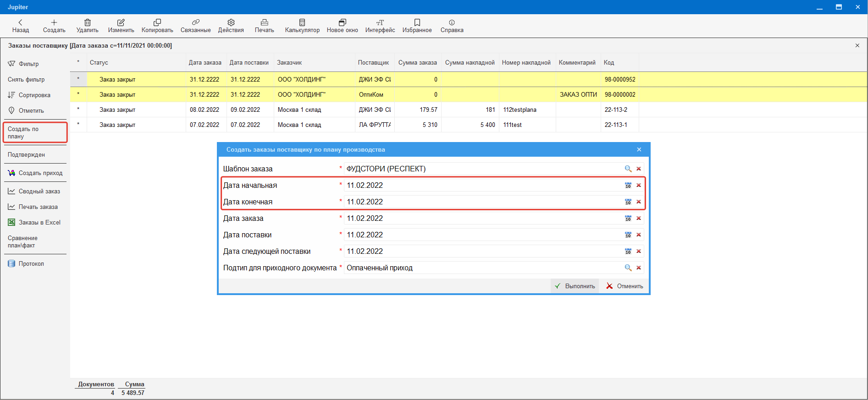Viewport: 868px width, 400px height.
Task: Go back with the Назад toolbar button
Action: pyautogui.click(x=20, y=26)
